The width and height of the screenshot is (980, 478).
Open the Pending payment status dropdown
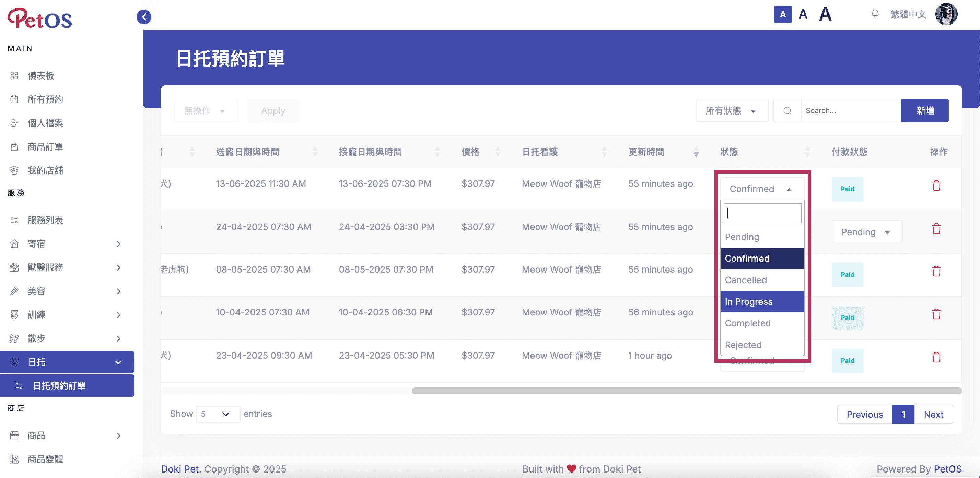pyautogui.click(x=867, y=232)
